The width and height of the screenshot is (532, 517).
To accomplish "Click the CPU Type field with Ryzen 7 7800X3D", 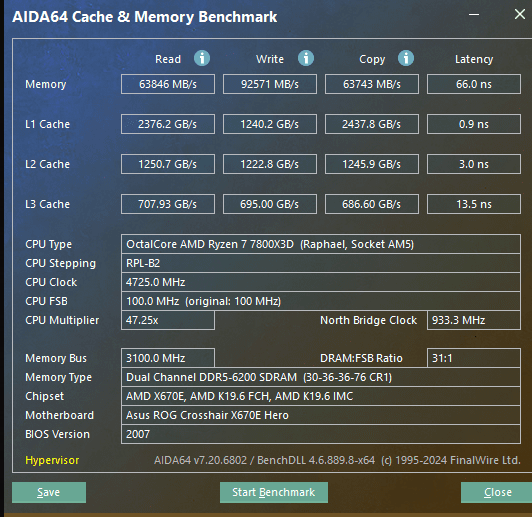I will coord(321,244).
